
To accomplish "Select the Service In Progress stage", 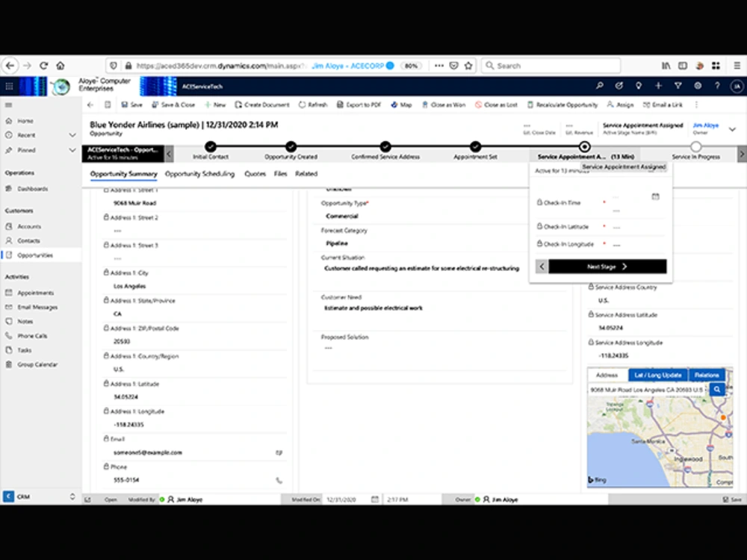I will (x=695, y=146).
